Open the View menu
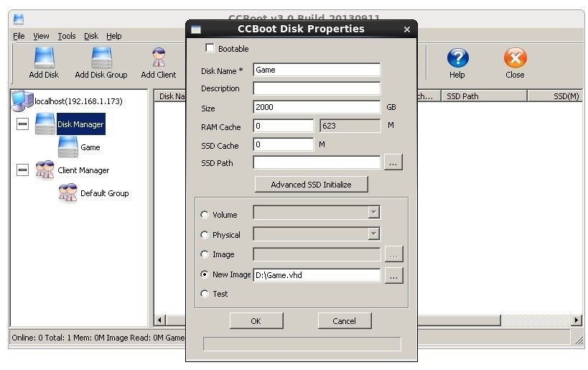 pos(41,36)
